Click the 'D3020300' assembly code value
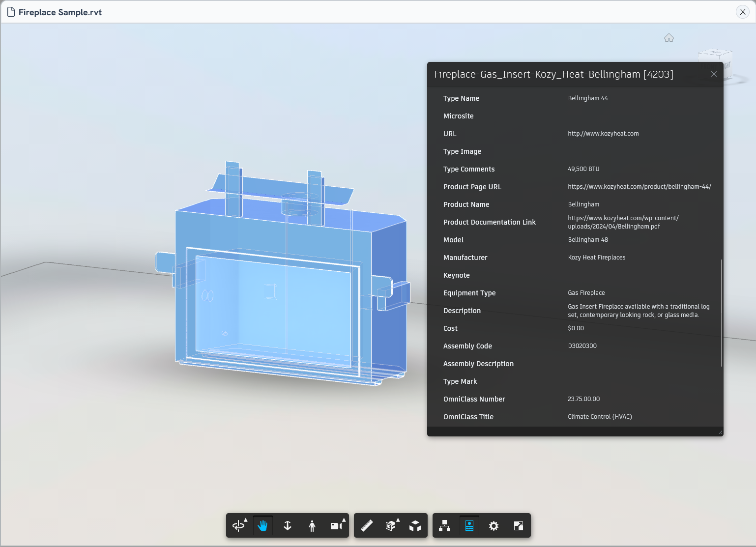The width and height of the screenshot is (756, 547). click(x=582, y=346)
